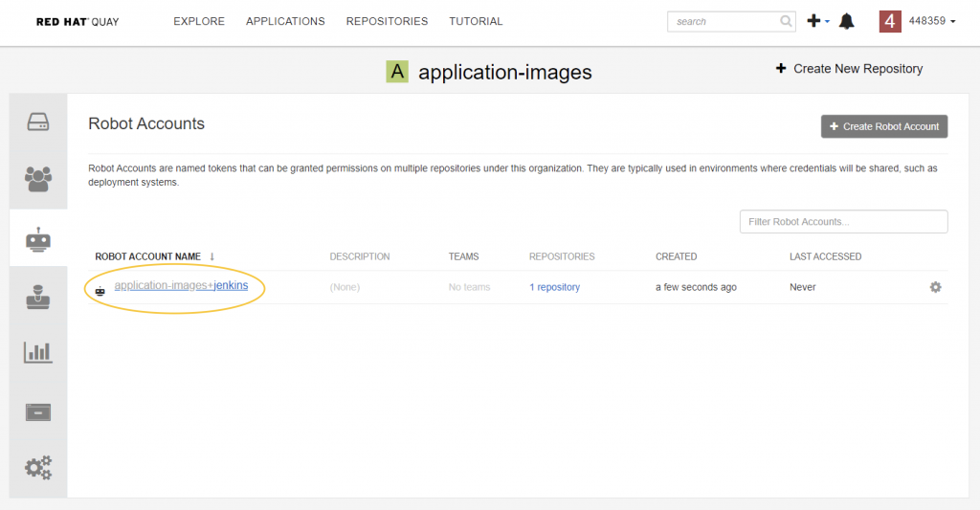Focus the Filter Robot Accounts field
Viewport: 980px width, 510px height.
[x=843, y=221]
